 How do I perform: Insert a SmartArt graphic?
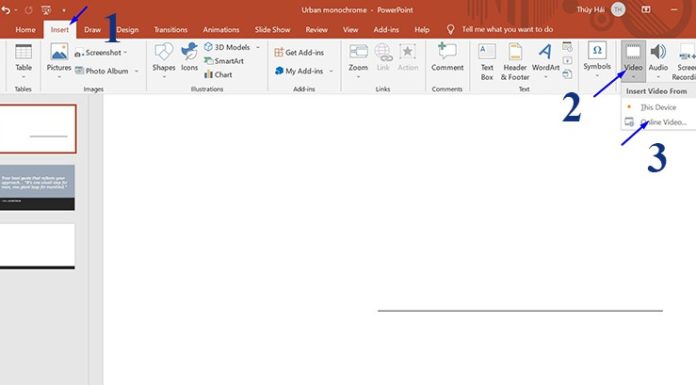224,61
